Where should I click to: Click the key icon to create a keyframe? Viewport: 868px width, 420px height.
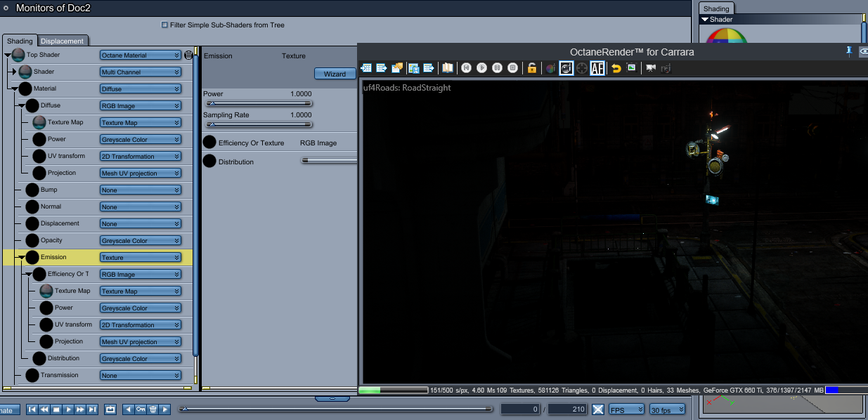pyautogui.click(x=141, y=409)
